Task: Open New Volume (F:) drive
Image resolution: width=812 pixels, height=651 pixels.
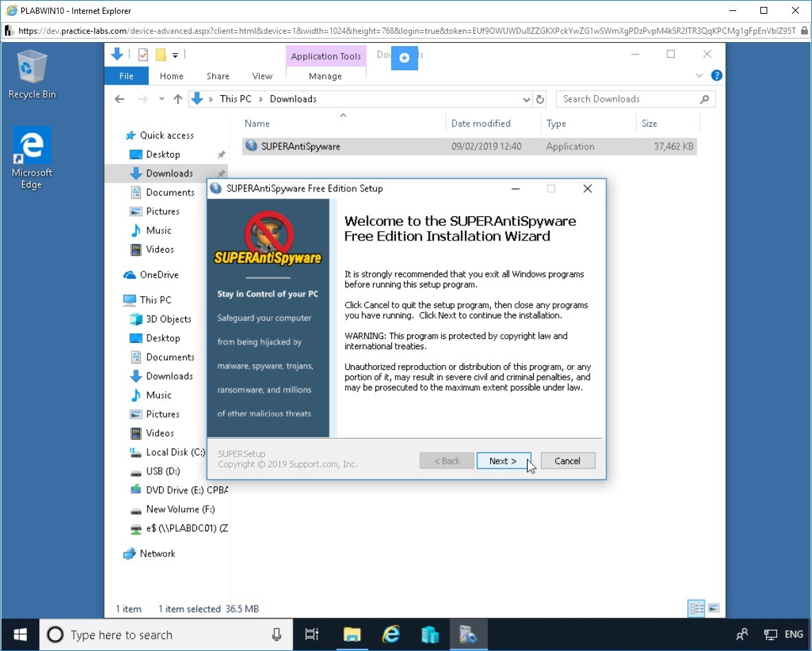Action: (x=180, y=509)
